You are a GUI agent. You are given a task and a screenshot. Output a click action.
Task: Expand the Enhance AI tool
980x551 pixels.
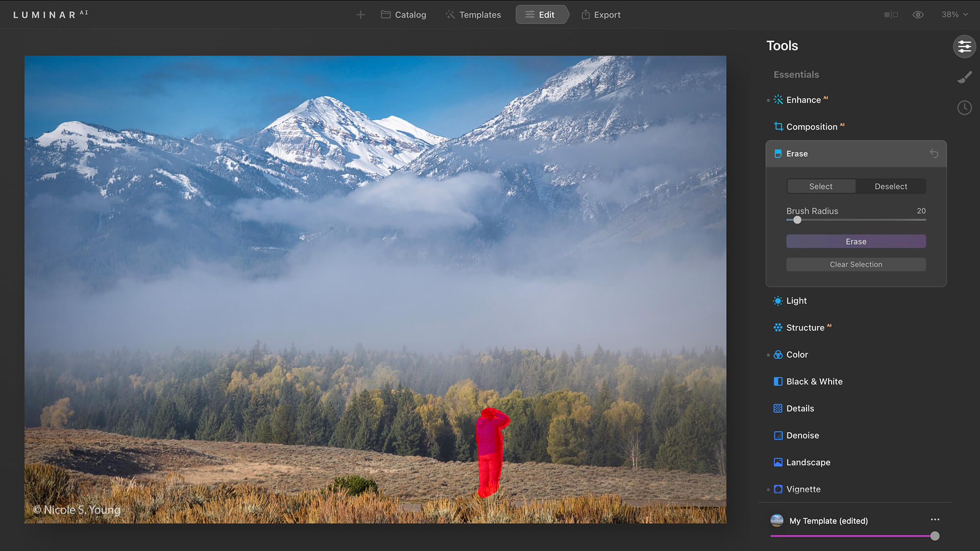click(803, 100)
